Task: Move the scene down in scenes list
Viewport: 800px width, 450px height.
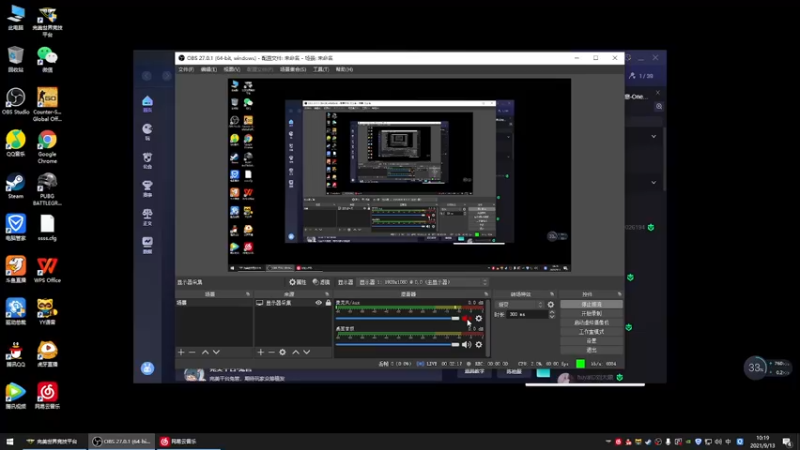Action: 216,352
